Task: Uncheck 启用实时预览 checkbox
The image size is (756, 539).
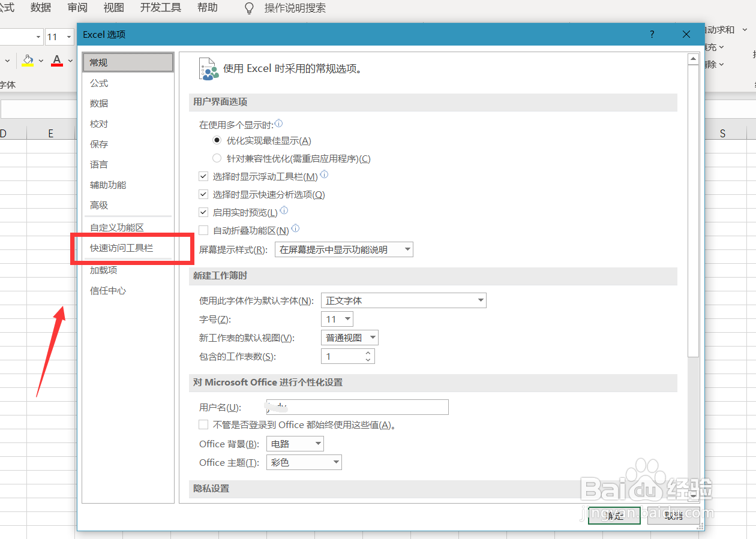Action: point(203,212)
